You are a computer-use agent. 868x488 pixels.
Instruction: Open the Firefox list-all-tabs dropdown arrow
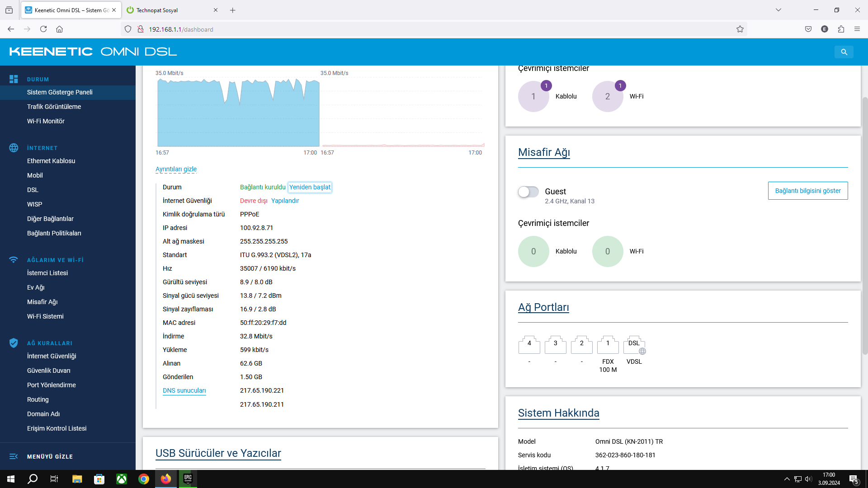(x=778, y=10)
